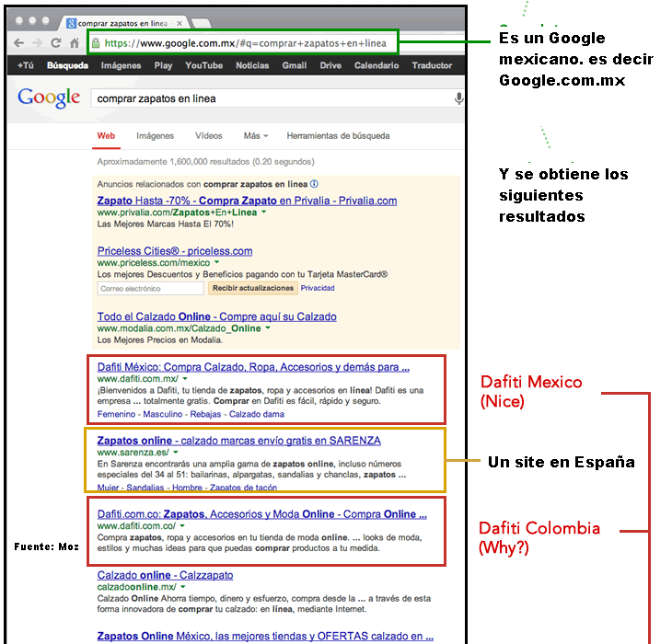672x644 pixels.
Task: Open Calendario in the black bar
Action: [x=377, y=65]
